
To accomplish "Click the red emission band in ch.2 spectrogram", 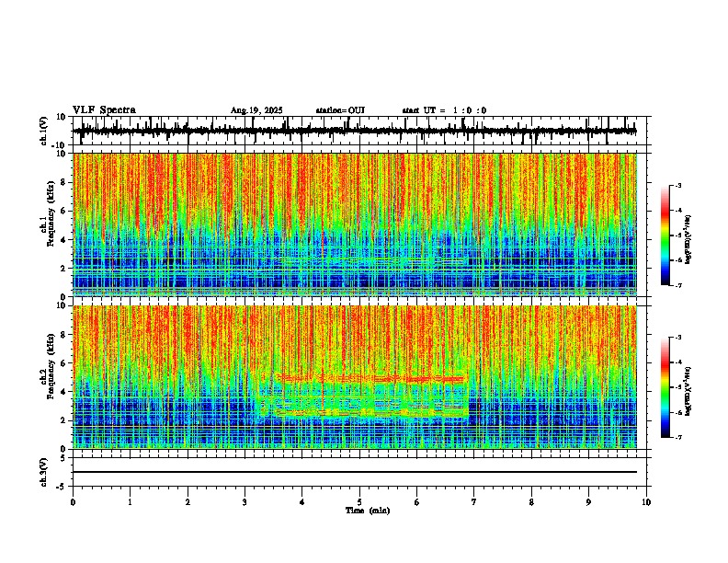I will 370,378.
